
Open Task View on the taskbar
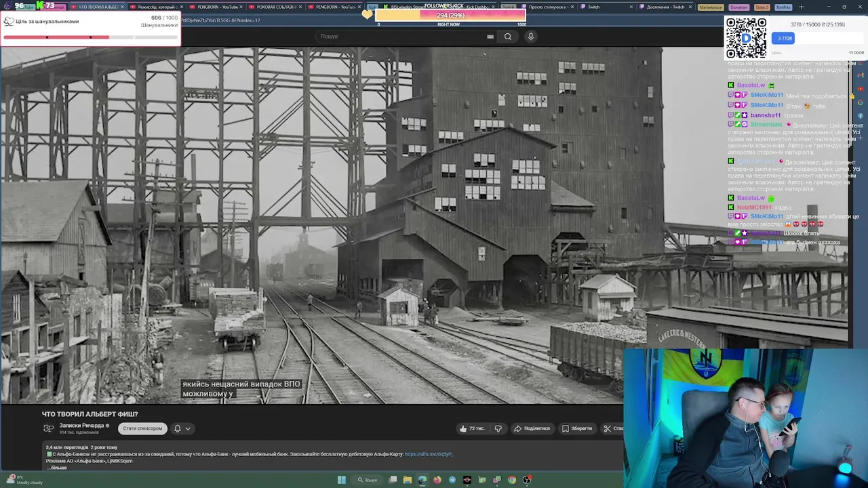[393, 480]
